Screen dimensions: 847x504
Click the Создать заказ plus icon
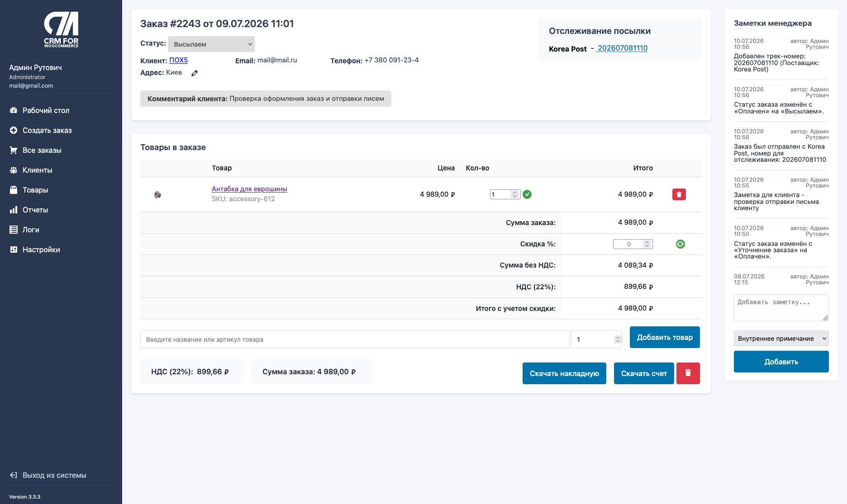14,130
